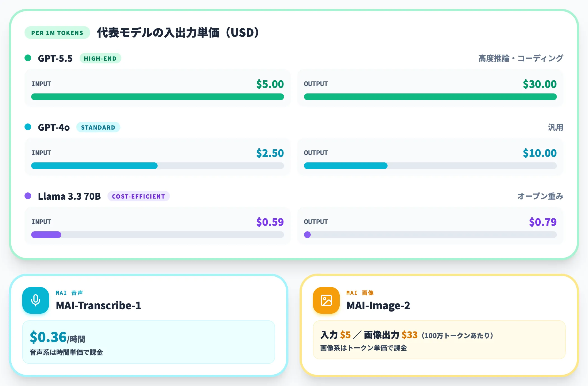Click the GPT-5.5 input price bar
The width and height of the screenshot is (588, 386).
[158, 97]
